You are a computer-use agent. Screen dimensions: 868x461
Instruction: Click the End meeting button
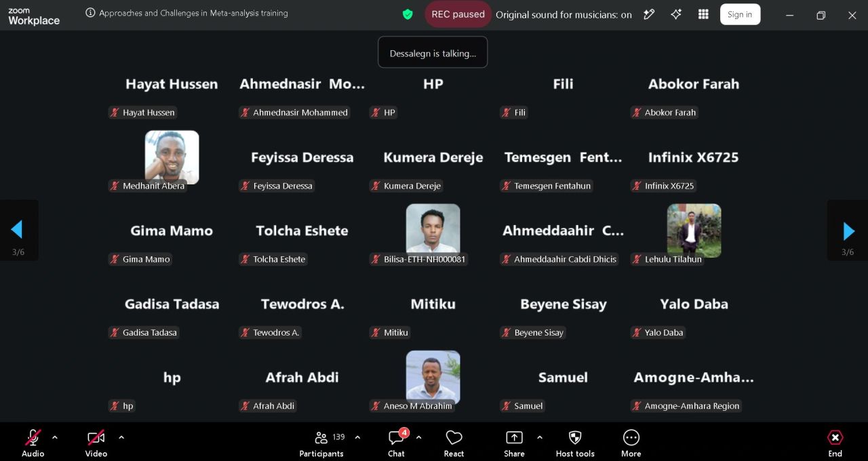pos(835,443)
